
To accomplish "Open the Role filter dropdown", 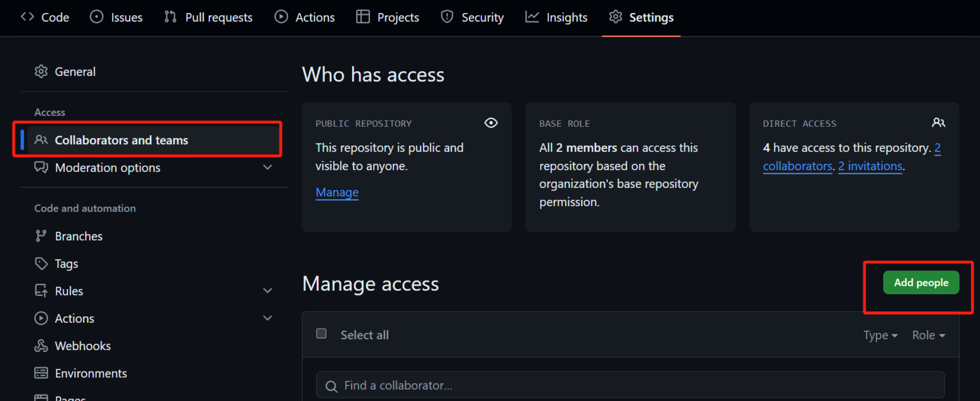I will 928,335.
